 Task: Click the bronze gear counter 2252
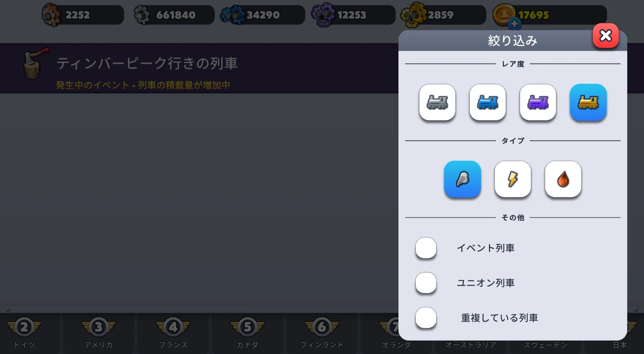coord(83,15)
